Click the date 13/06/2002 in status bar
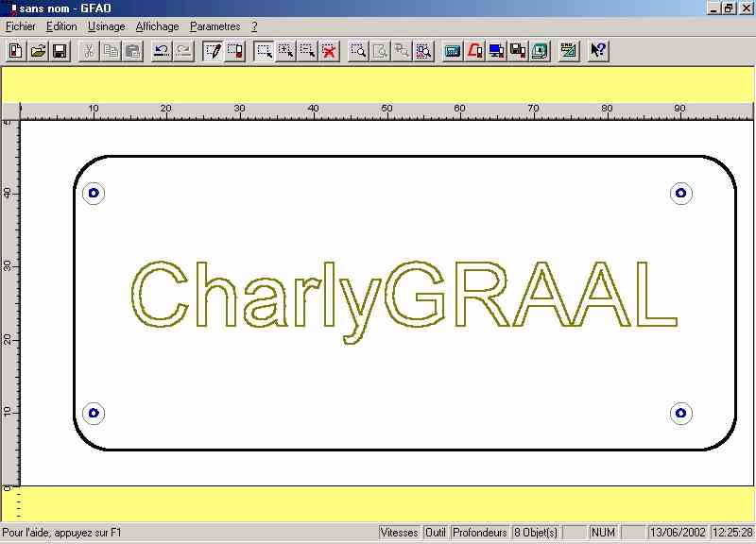 (x=678, y=533)
